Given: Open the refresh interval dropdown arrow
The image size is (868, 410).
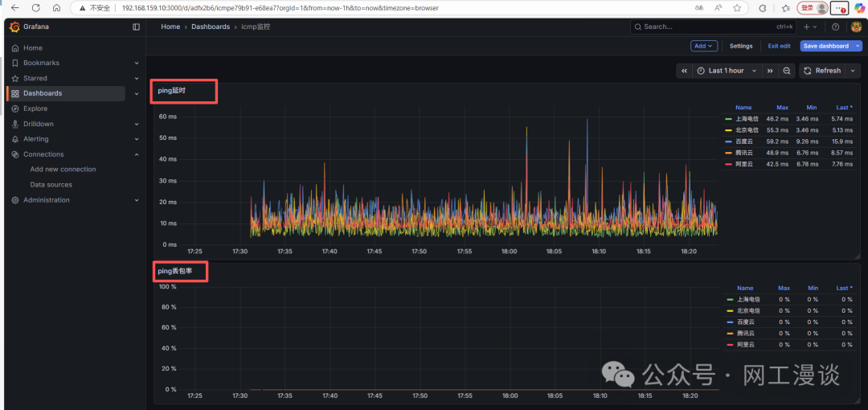Looking at the screenshot, I should click(x=853, y=71).
